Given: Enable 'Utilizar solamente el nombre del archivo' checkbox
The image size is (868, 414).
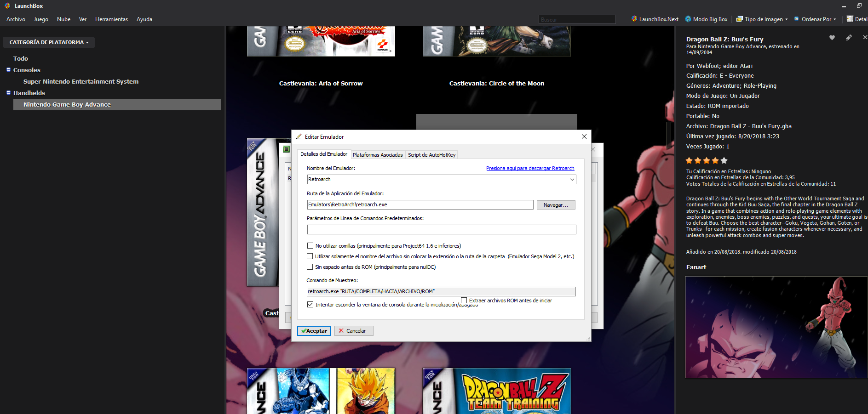Looking at the screenshot, I should click(310, 256).
